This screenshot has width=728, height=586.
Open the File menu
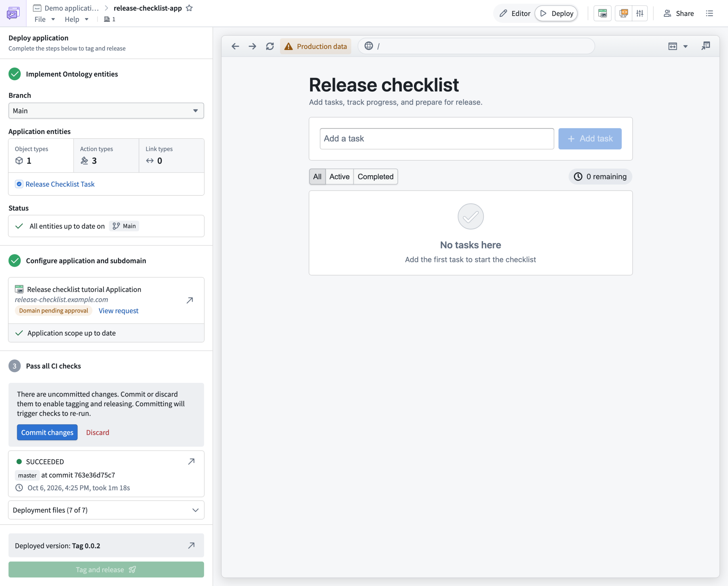pos(44,19)
